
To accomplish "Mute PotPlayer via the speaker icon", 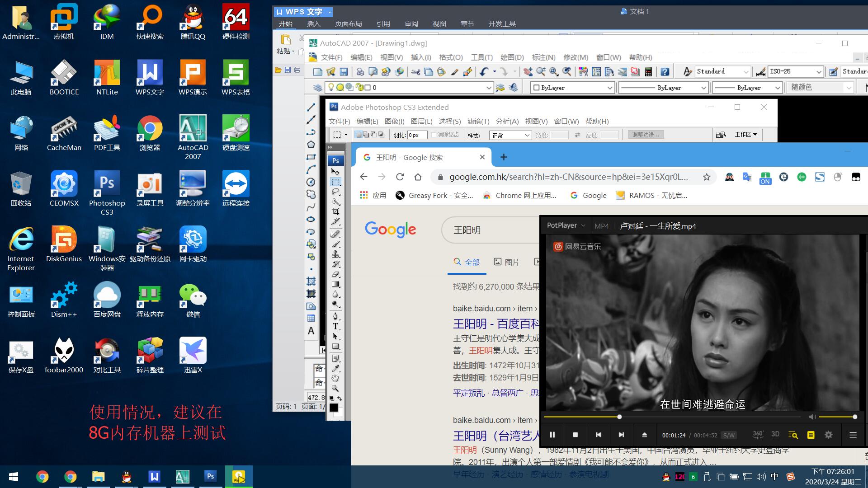I will pos(812,417).
